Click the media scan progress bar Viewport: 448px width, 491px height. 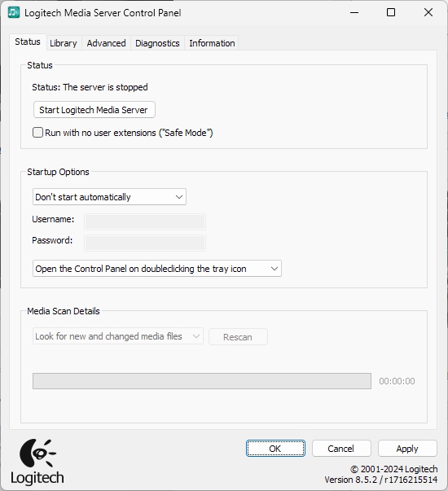202,381
